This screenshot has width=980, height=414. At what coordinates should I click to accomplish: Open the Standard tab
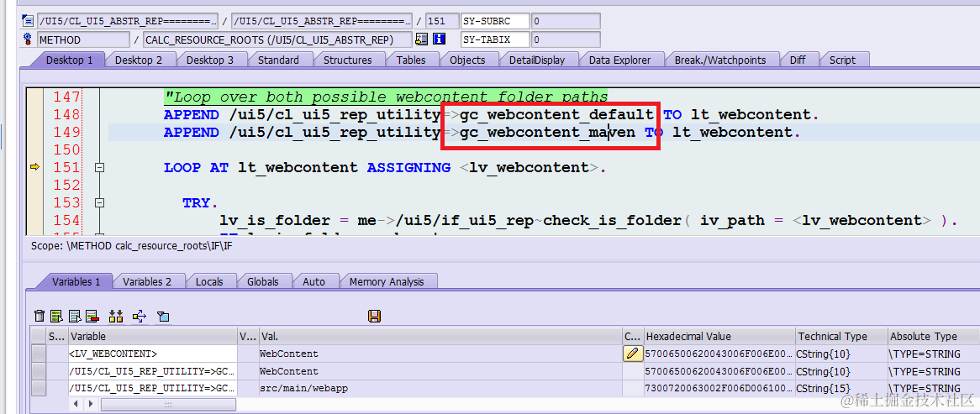(x=278, y=60)
